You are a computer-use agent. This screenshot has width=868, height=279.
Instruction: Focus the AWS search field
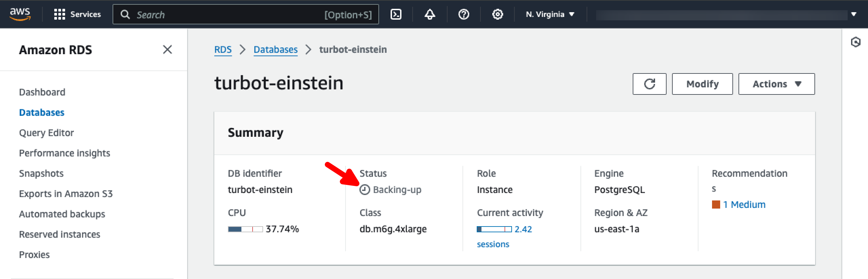(246, 15)
